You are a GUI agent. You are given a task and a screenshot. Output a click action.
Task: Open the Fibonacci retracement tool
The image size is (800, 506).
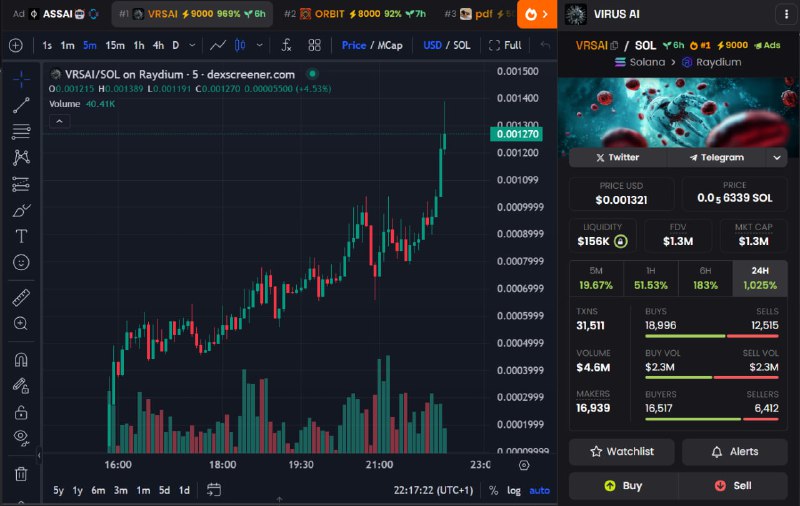pyautogui.click(x=21, y=131)
